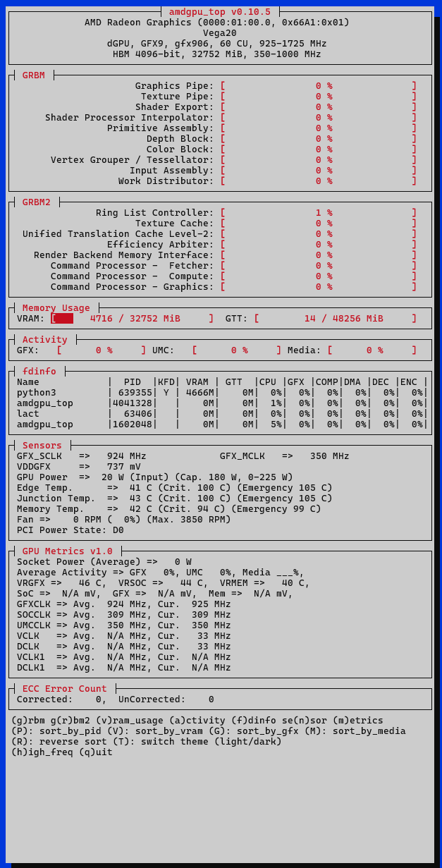Click the (f)dinfo shortcut hint
Image resolution: width=442 pixels, height=868 pixels.
(x=254, y=720)
